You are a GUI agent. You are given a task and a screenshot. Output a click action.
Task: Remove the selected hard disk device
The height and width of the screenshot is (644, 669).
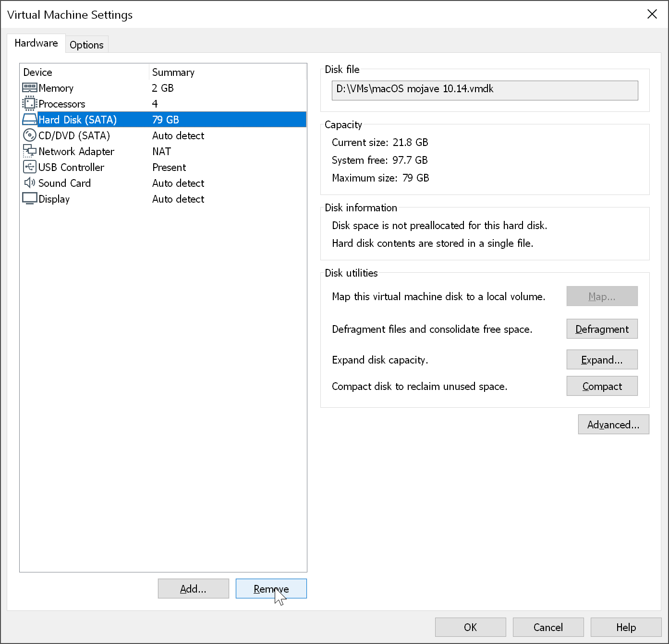271,589
